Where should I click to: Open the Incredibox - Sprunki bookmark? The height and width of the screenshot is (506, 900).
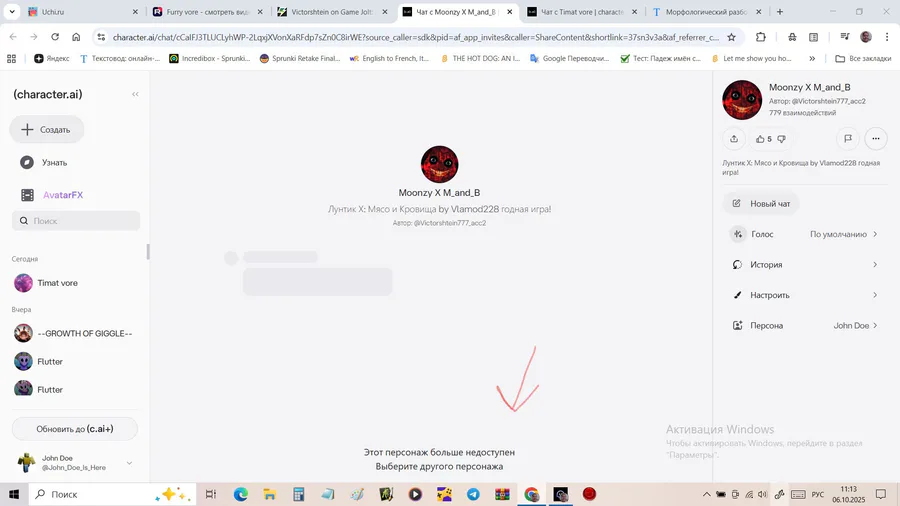coord(210,58)
